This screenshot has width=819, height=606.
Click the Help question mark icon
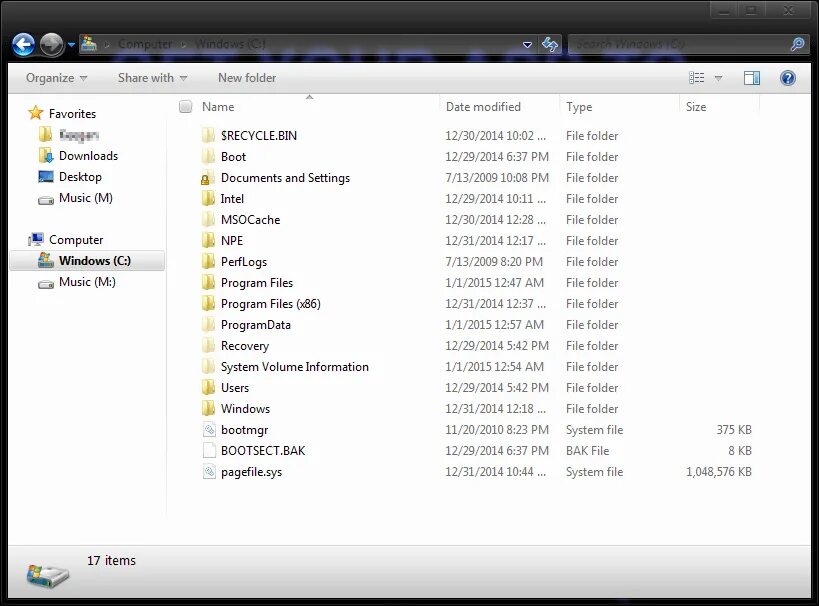tap(788, 78)
